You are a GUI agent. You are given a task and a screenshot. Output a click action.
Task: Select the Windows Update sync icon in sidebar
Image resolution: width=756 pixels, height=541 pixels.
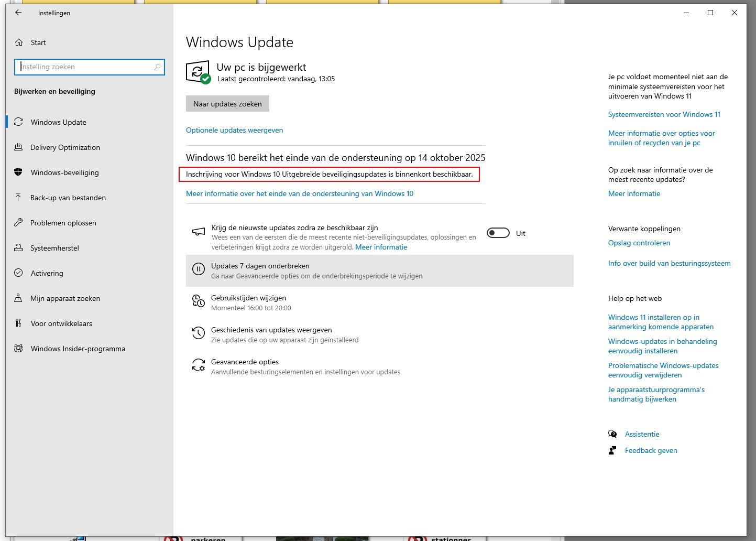click(x=18, y=122)
